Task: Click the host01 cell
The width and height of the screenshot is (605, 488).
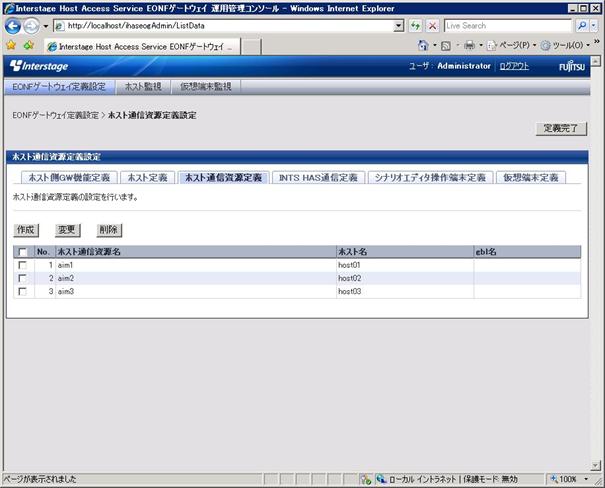Action: pyautogui.click(x=405, y=265)
